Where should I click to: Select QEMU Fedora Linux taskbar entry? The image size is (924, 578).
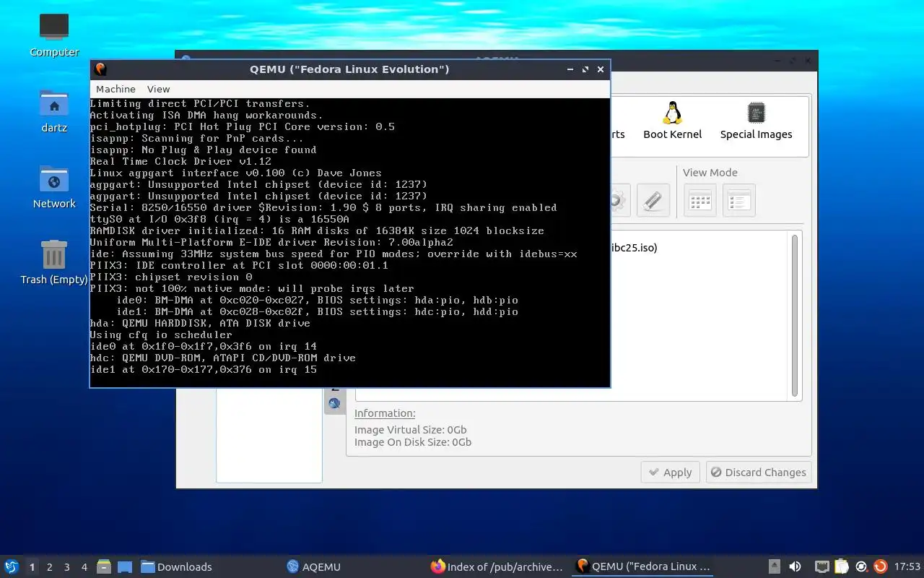tap(642, 567)
